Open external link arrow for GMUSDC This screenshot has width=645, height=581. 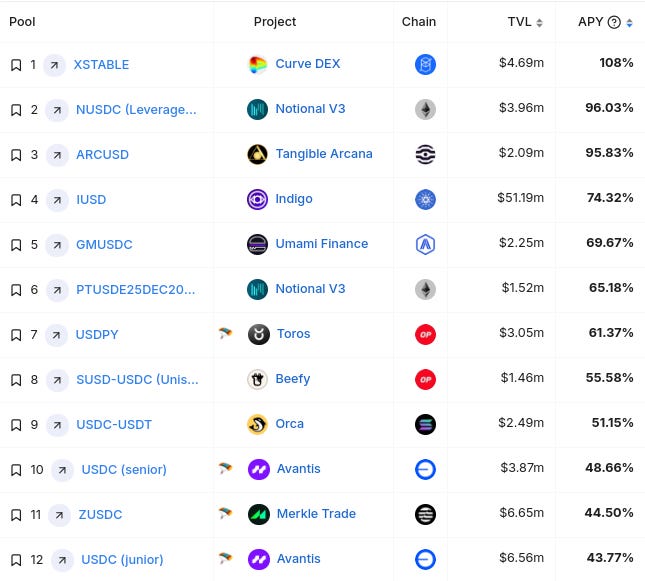point(57,245)
